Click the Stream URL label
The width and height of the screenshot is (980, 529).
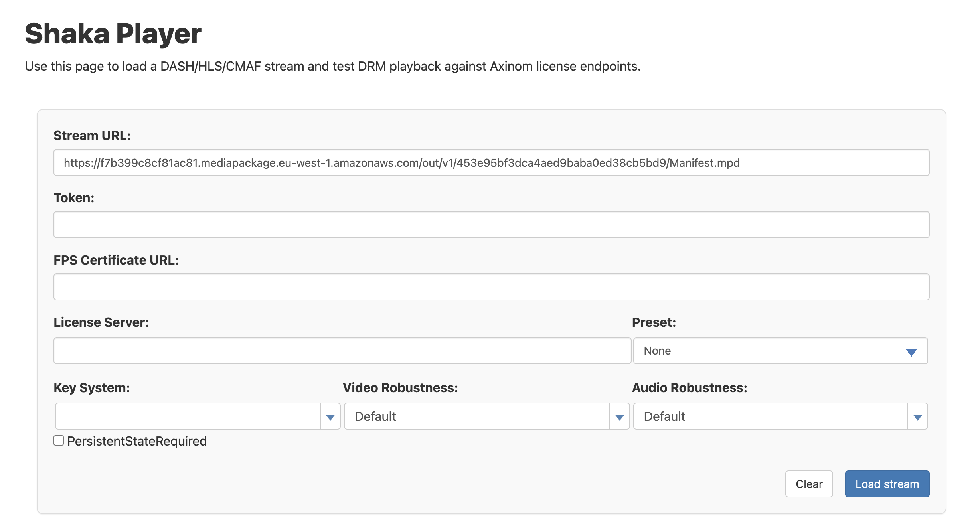click(92, 136)
